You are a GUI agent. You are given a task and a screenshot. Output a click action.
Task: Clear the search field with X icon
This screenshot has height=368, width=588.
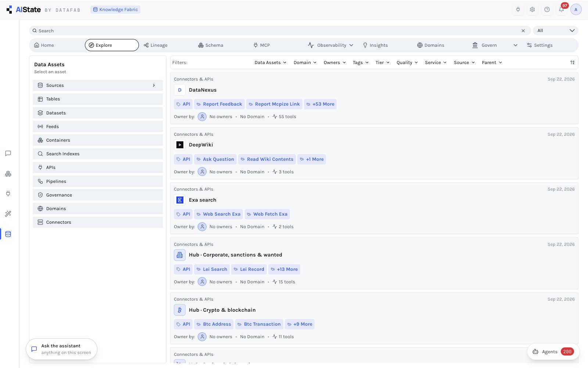[x=523, y=31]
